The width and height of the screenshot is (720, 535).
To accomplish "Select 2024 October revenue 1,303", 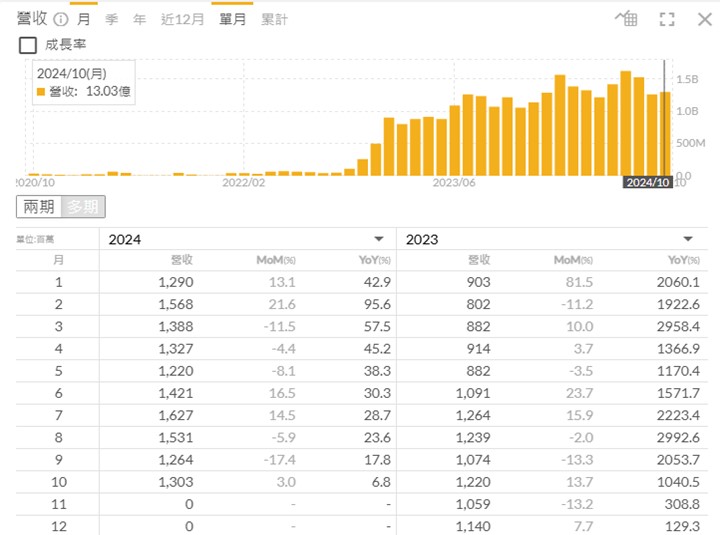I will (x=176, y=482).
